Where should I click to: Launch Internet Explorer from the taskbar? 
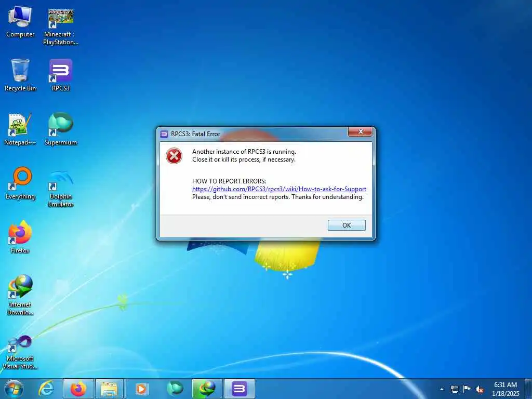click(46, 389)
